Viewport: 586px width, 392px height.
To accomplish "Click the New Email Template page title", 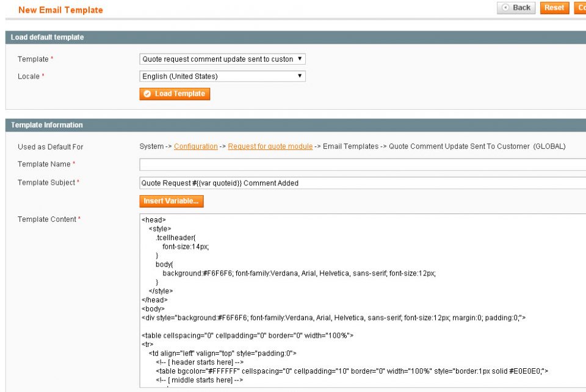I will click(x=60, y=10).
